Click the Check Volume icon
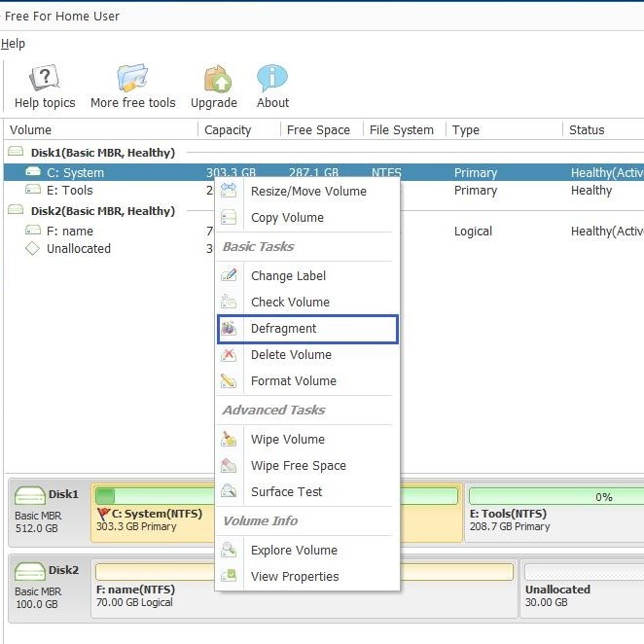This screenshot has width=644, height=644. pos(229,302)
